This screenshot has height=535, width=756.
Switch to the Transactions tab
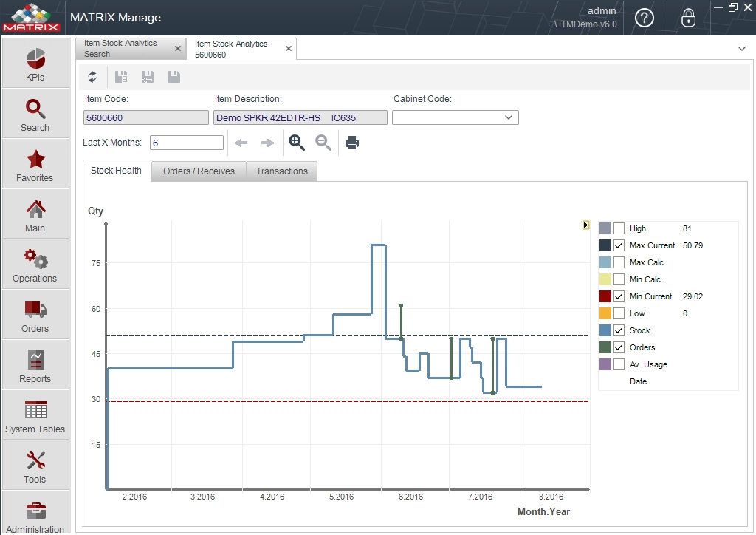tap(281, 171)
